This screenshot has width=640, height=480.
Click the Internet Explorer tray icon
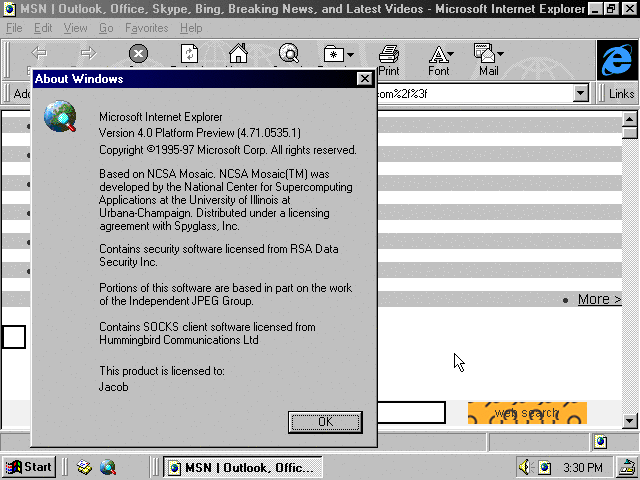click(544, 467)
